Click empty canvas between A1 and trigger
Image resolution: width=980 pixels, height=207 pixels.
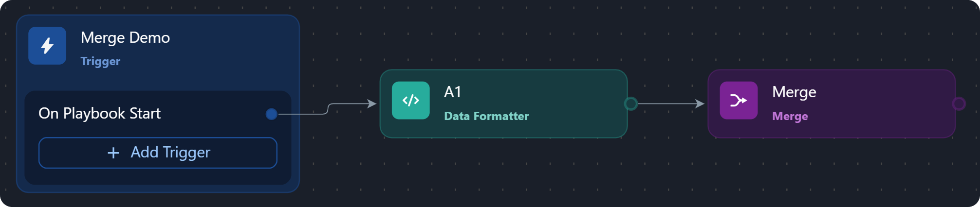pyautogui.click(x=341, y=155)
